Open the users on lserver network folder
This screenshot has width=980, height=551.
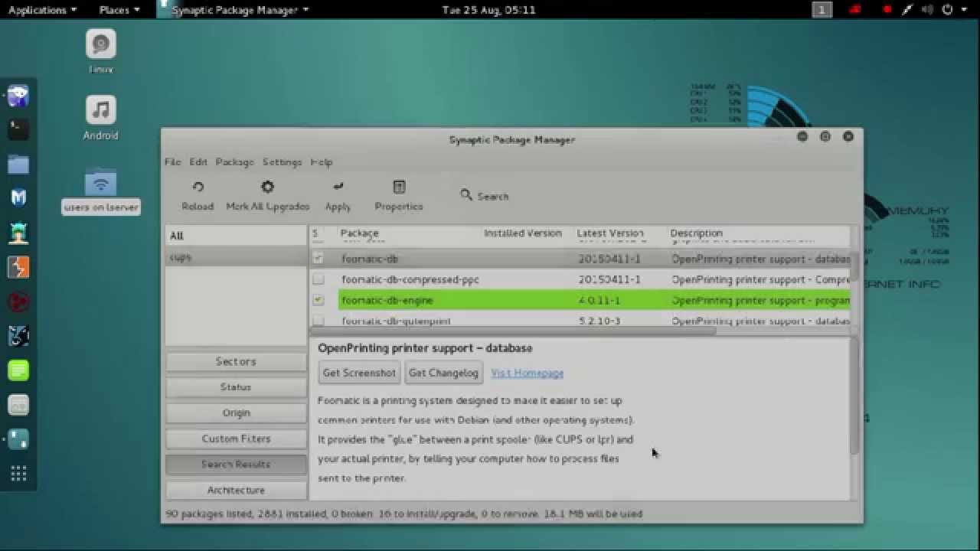[101, 191]
